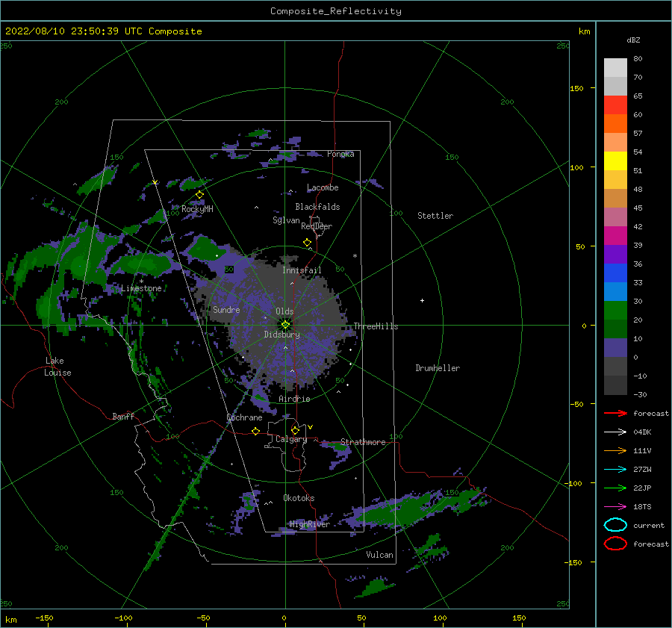This screenshot has height=628, width=672.
Task: Click the white 04DK arrow icon
Action: (615, 432)
